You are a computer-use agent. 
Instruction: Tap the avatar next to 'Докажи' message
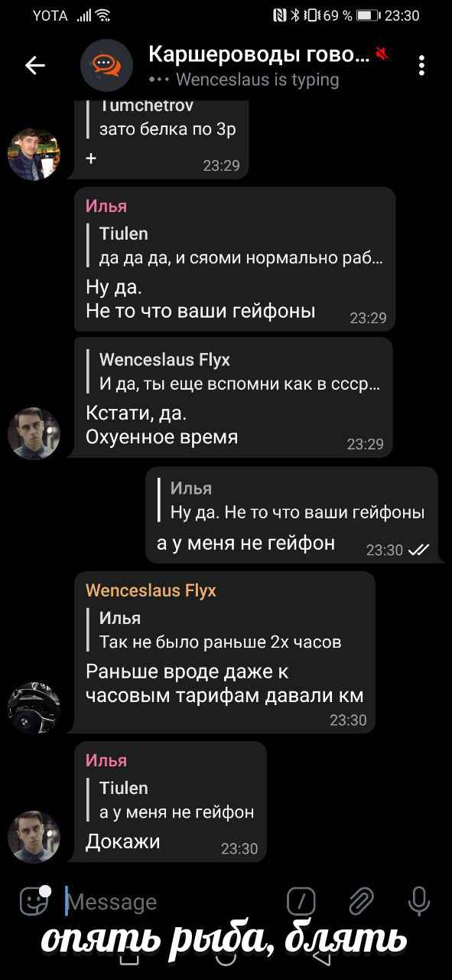click(34, 837)
